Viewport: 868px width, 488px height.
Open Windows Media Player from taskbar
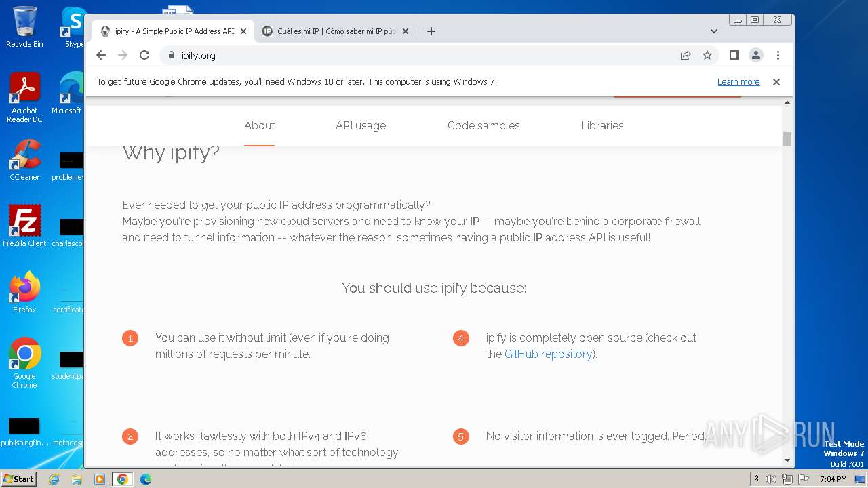coord(100,479)
